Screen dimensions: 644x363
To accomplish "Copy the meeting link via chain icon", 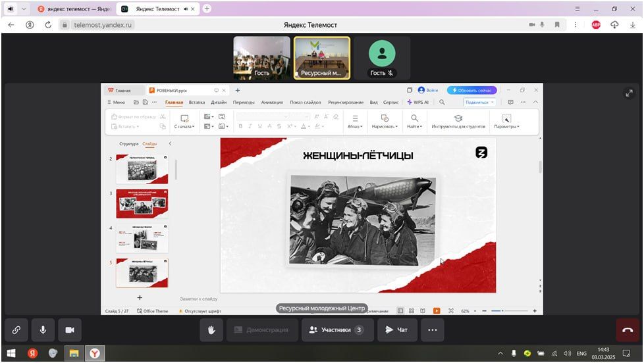I will [16, 329].
